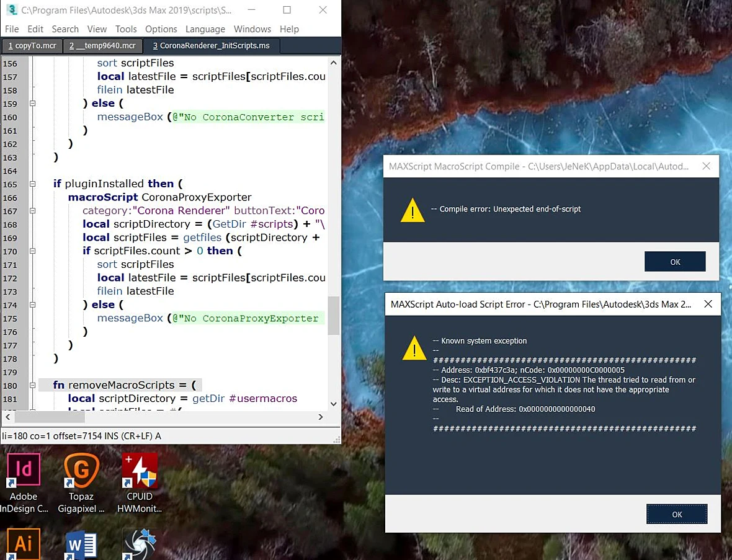Click the horizontal scrollbar right arrow
The width and height of the screenshot is (732, 560).
click(321, 417)
